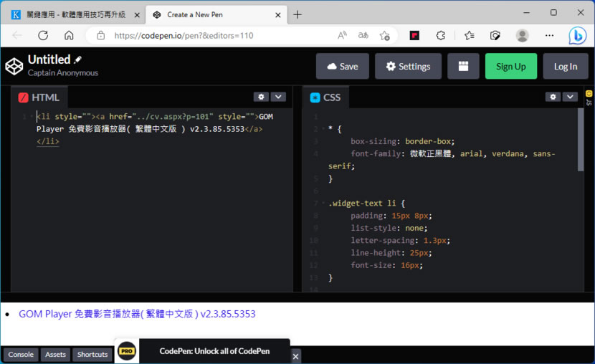595x364 pixels.
Task: Click the Log In button
Action: 566,67
